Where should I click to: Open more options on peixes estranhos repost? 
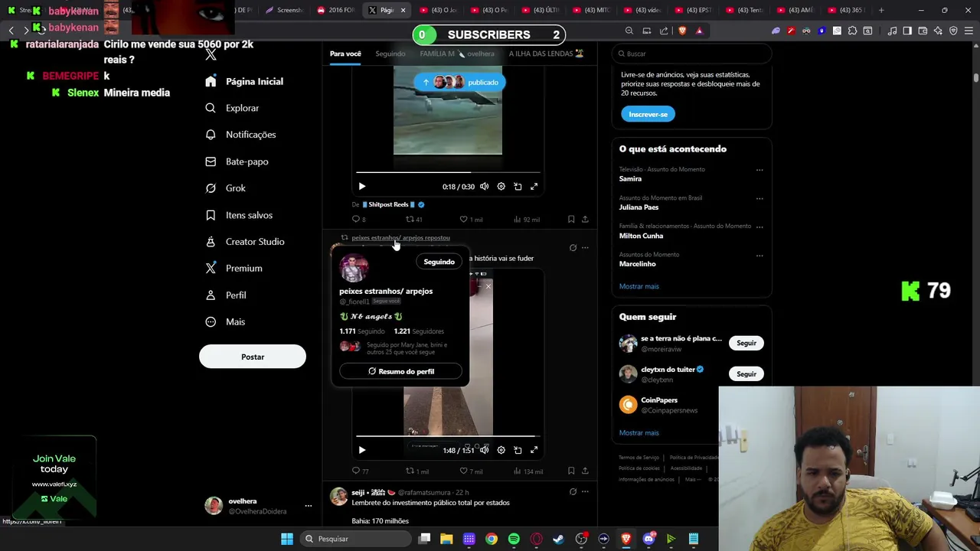[x=585, y=247]
